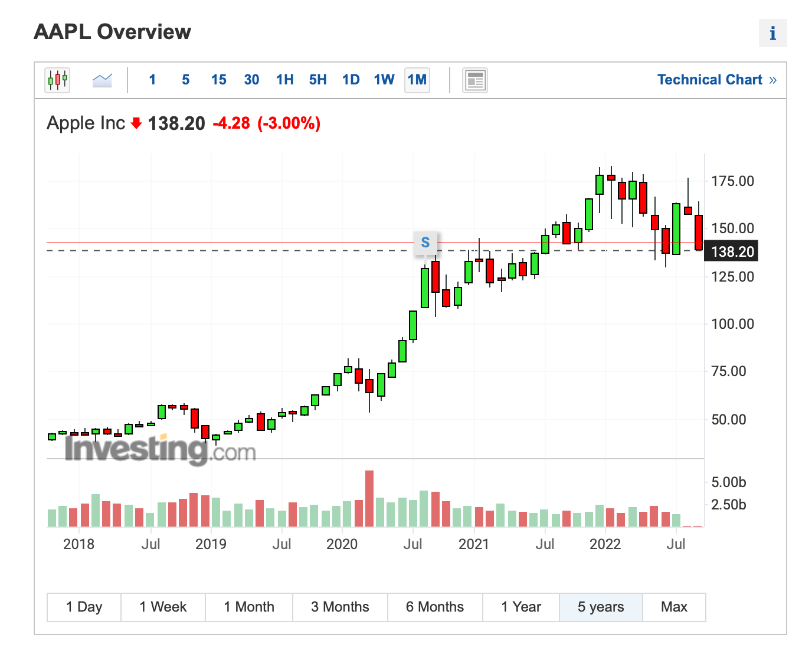
Task: Click the tallest volume bar in early 2020
Action: tap(369, 498)
